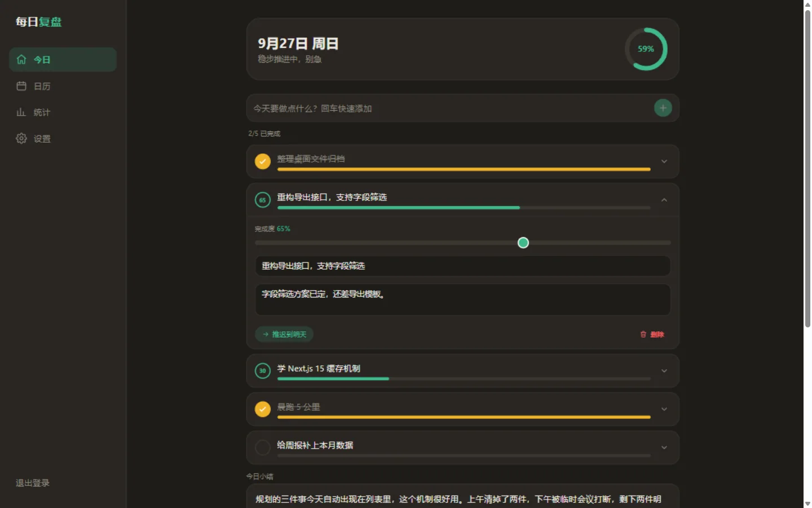Open the 统计 sidebar page
The image size is (812, 508).
point(63,112)
